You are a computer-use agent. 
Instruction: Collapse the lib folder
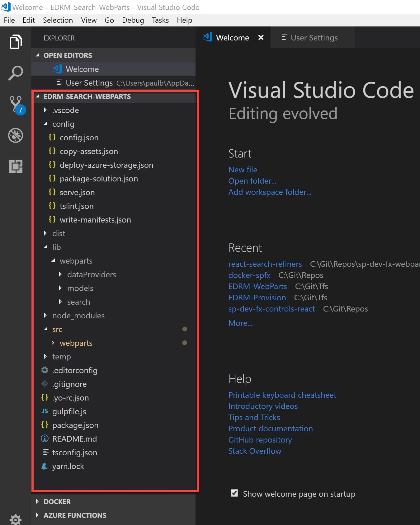(46, 247)
